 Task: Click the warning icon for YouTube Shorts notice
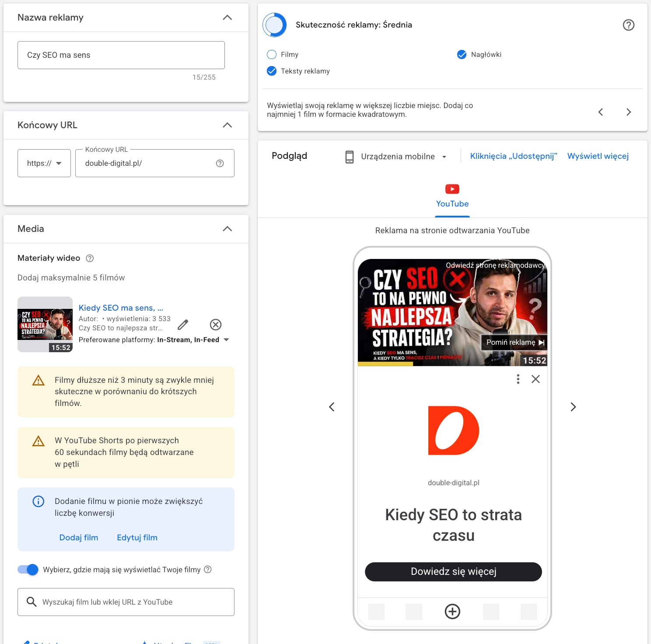click(38, 441)
